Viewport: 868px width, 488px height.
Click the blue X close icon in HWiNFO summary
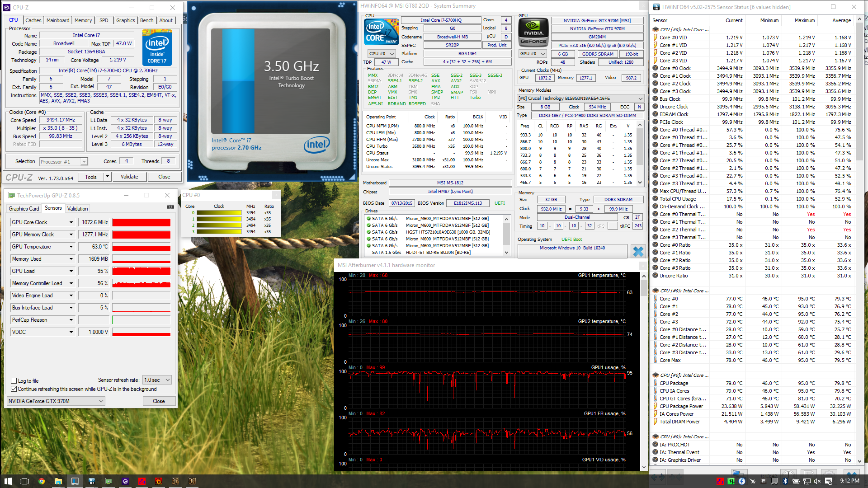tap(638, 251)
